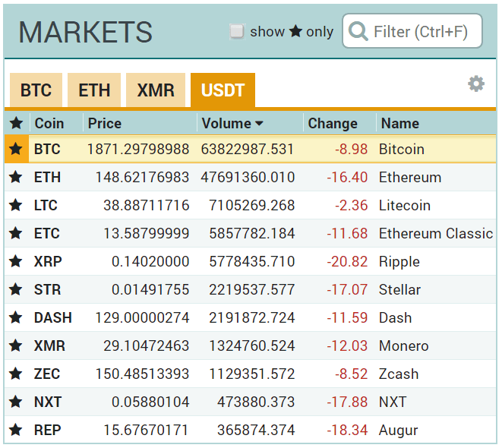Sort by the Change column header
Viewport: 502px width, 448px height.
point(333,124)
